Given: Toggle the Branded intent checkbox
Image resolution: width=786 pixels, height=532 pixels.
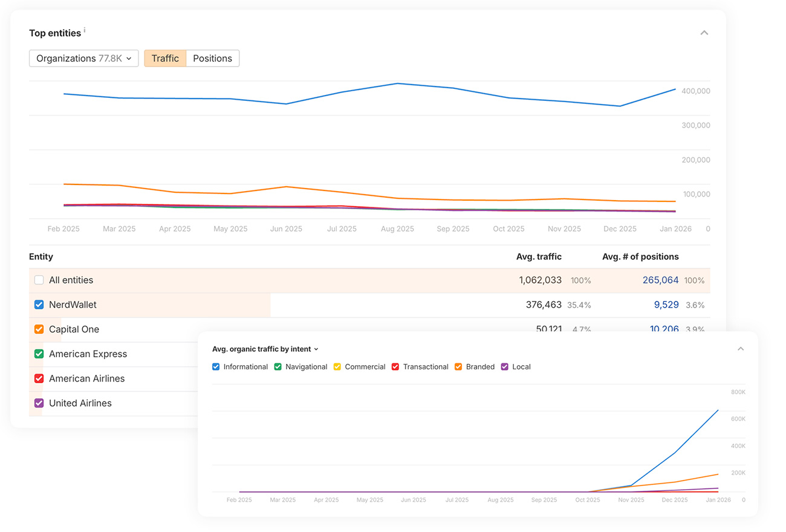Looking at the screenshot, I should pos(458,367).
